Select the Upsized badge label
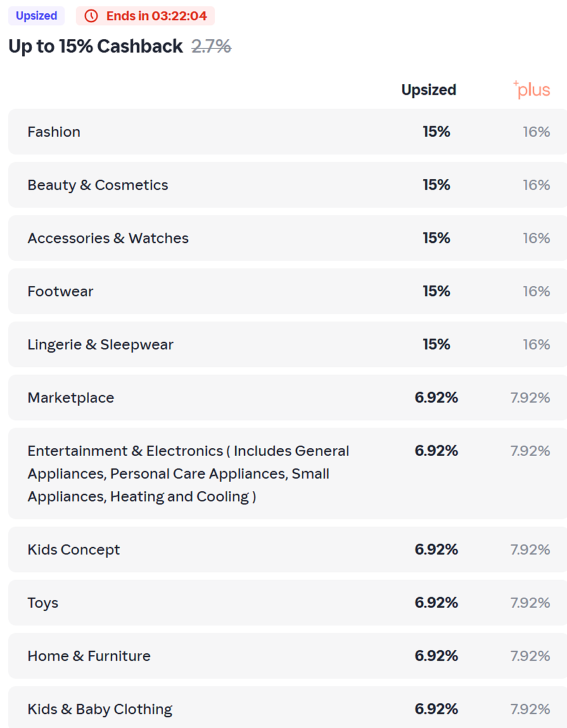 point(36,16)
